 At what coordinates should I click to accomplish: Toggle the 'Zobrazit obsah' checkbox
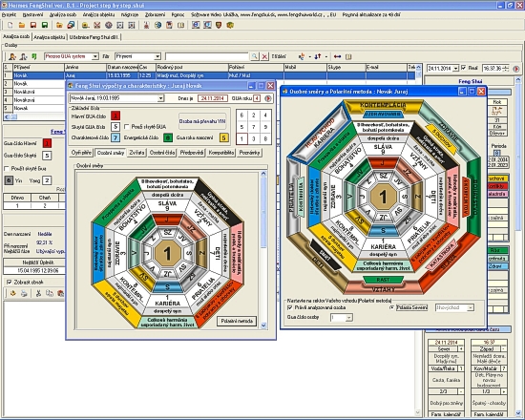pos(9,282)
